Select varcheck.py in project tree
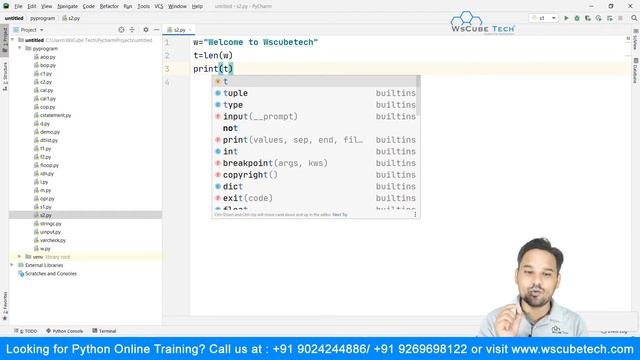The height and width of the screenshot is (360, 640). [53, 240]
